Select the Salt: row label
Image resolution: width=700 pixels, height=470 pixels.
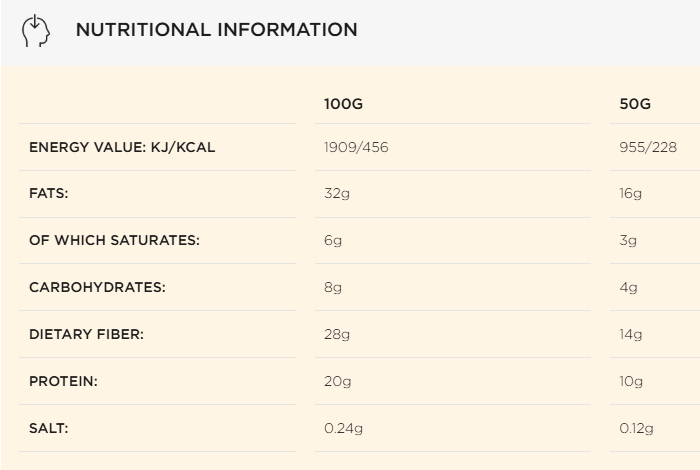pos(49,428)
